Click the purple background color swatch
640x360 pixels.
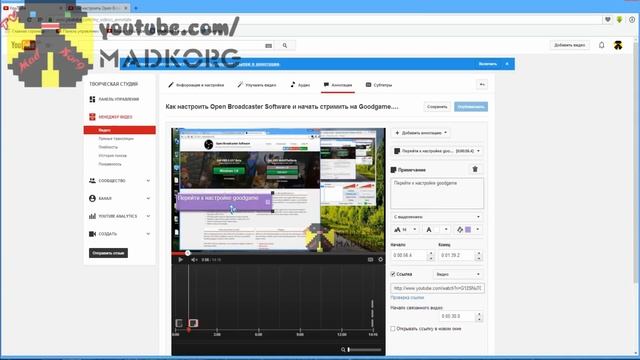click(x=468, y=230)
